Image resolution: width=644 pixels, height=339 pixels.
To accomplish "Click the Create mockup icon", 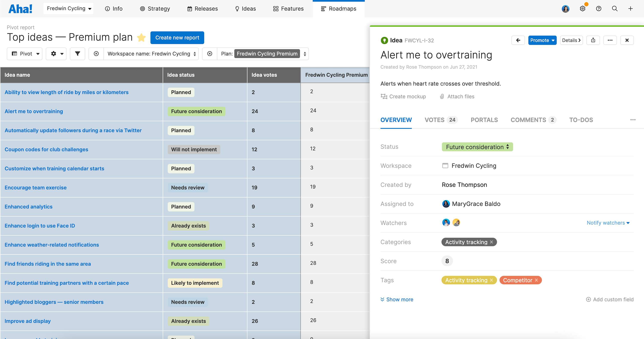I will [384, 96].
